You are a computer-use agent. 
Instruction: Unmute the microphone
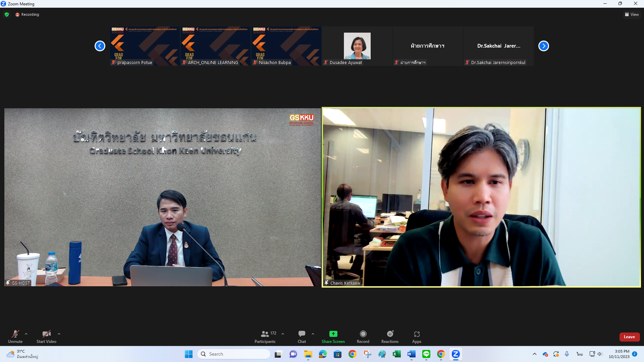15,336
